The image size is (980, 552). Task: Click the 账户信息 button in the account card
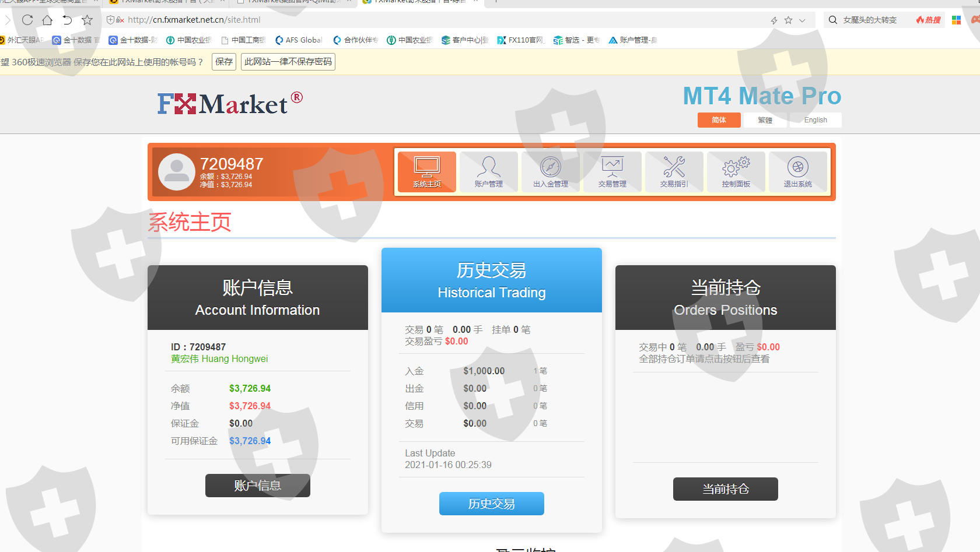pos(258,486)
